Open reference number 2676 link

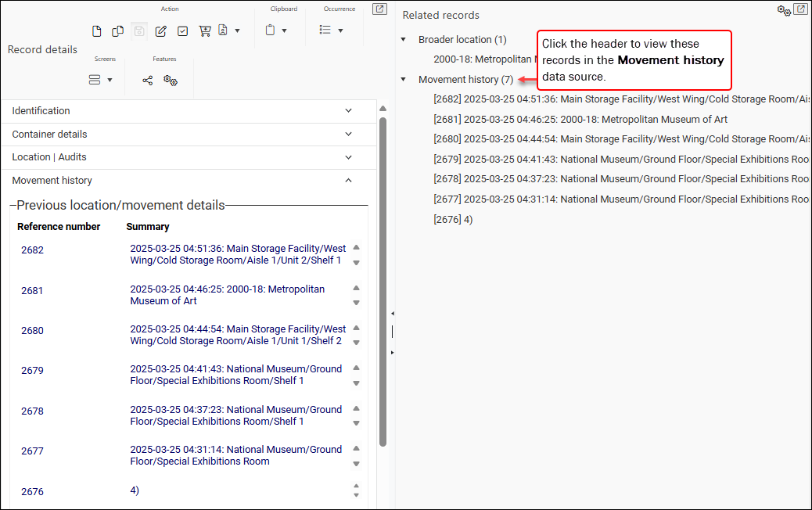[x=32, y=491]
